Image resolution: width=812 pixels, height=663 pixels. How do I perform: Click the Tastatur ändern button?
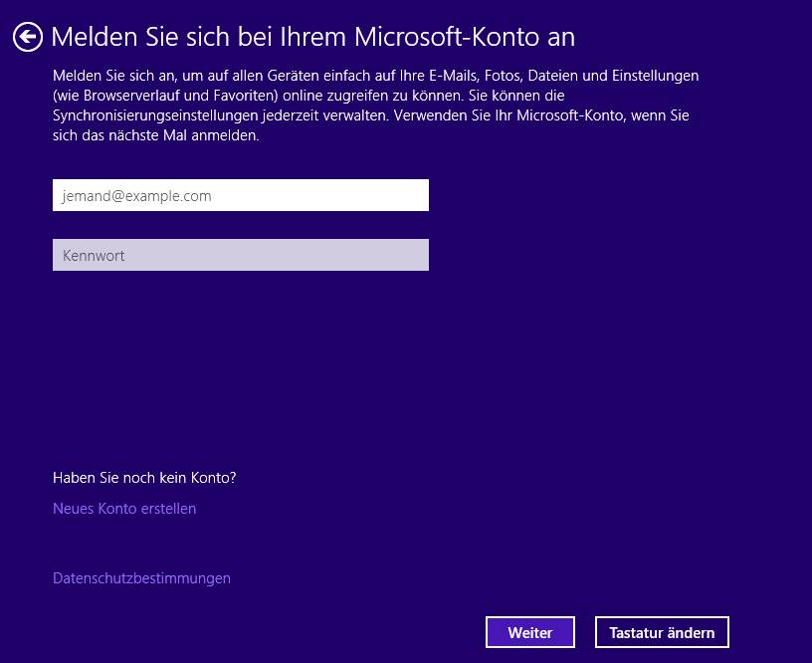click(x=662, y=632)
